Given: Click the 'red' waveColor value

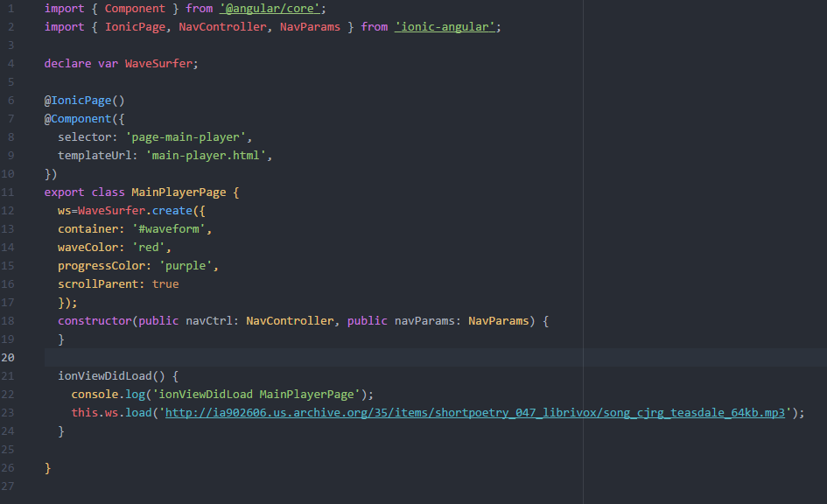Looking at the screenshot, I should pos(149,248).
